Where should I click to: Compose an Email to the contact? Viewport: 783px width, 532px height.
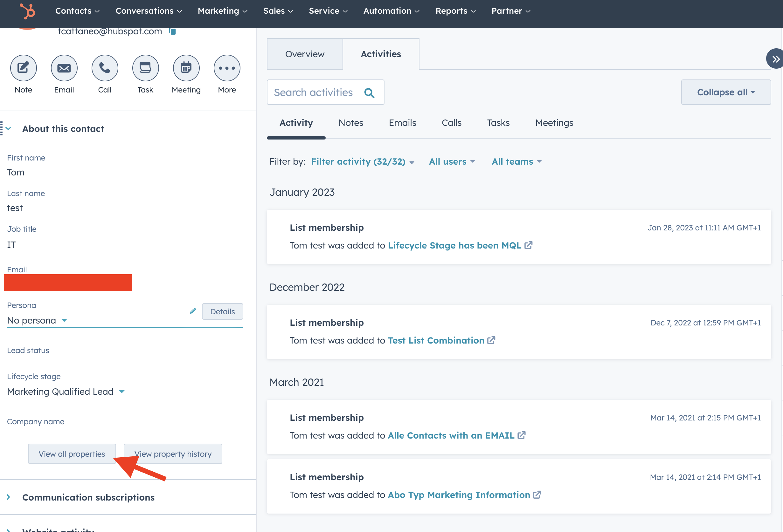click(64, 68)
